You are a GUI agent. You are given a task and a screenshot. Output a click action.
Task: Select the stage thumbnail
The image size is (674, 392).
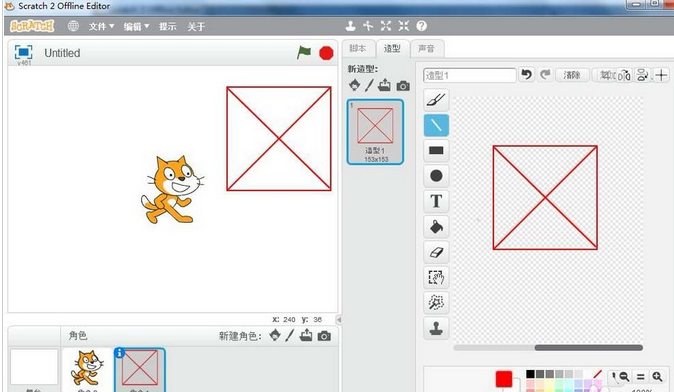[34, 368]
